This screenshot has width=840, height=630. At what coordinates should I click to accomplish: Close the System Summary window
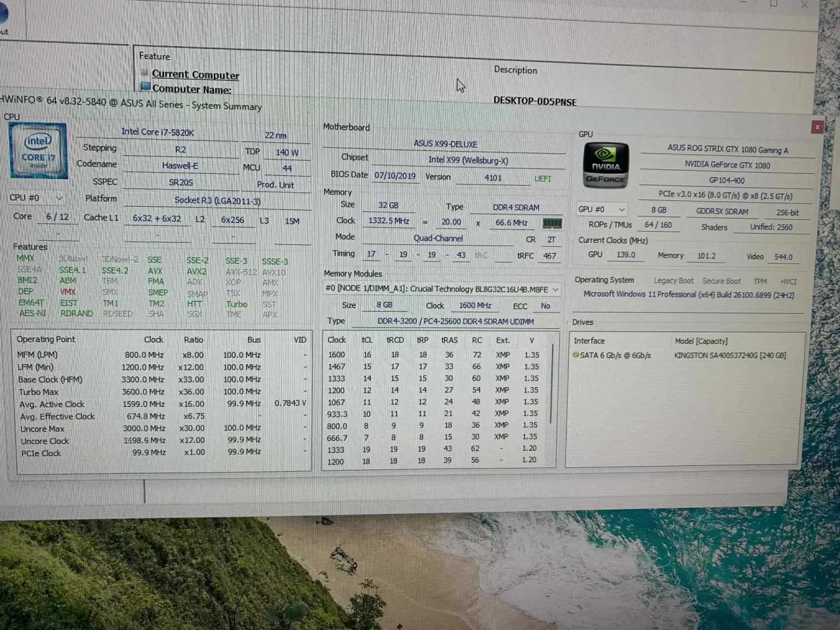817,127
